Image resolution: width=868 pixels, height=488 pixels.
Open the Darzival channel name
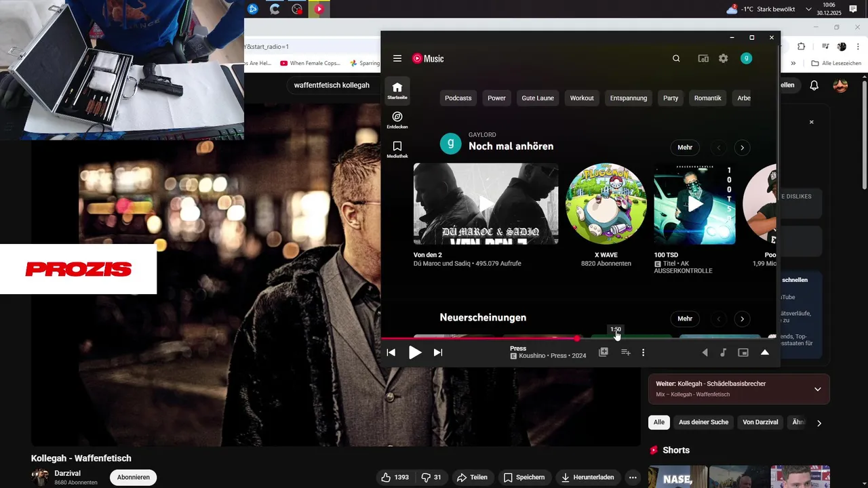[x=68, y=473]
